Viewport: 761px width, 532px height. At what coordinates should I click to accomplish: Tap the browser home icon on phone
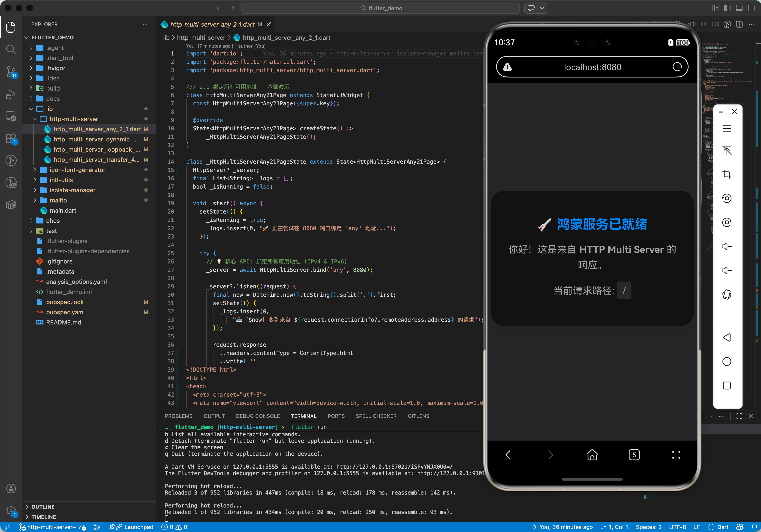(x=592, y=455)
